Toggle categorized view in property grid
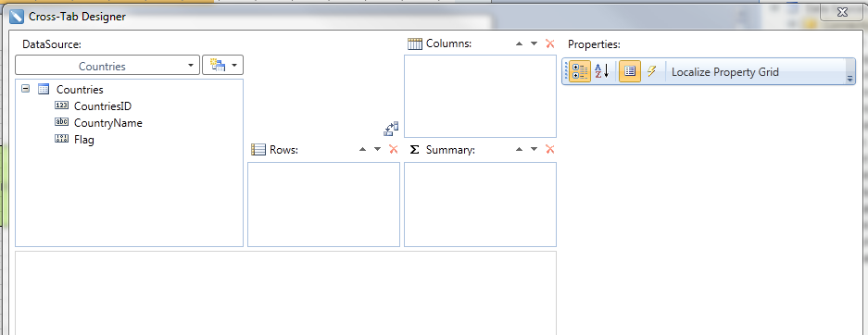The width and height of the screenshot is (868, 335). 580,71
